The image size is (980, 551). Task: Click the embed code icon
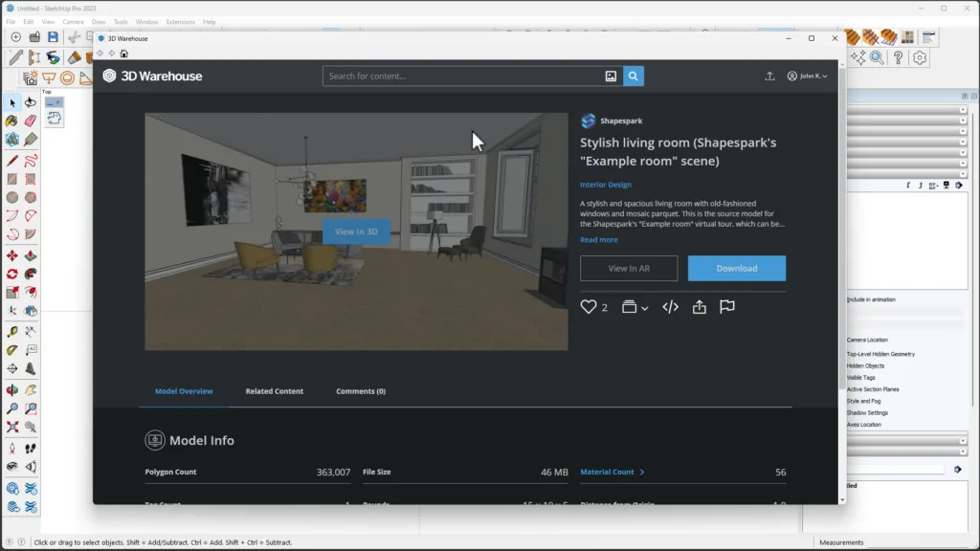pos(670,307)
